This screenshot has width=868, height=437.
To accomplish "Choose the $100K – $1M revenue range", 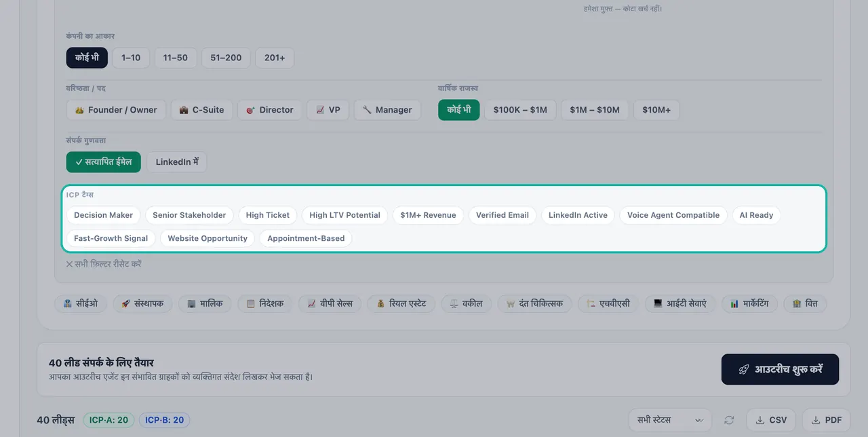I will pos(520,110).
